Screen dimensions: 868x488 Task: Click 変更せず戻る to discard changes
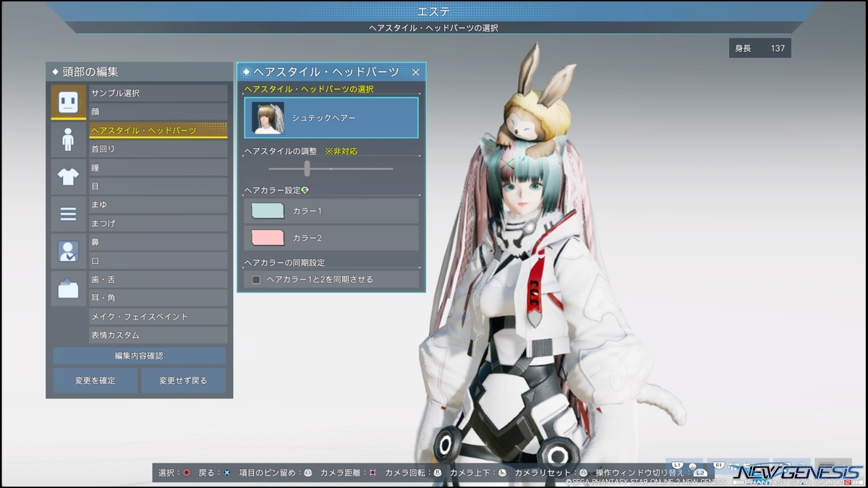click(x=183, y=380)
